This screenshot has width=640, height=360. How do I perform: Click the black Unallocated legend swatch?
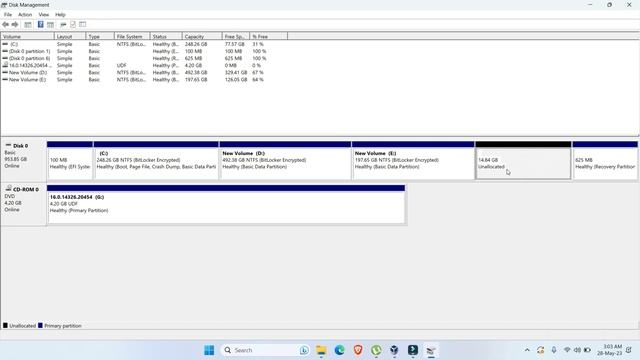point(5,326)
